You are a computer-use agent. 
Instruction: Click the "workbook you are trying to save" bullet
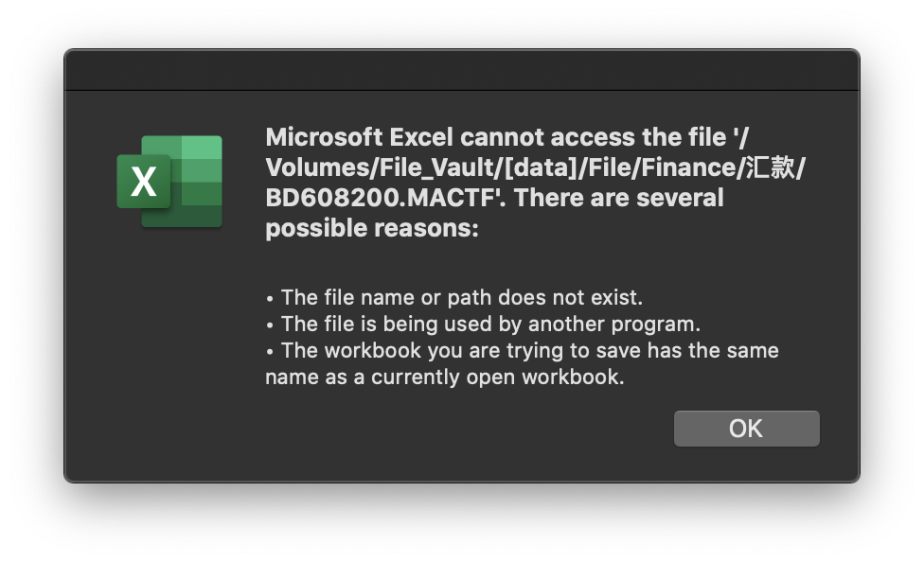pyautogui.click(x=529, y=350)
